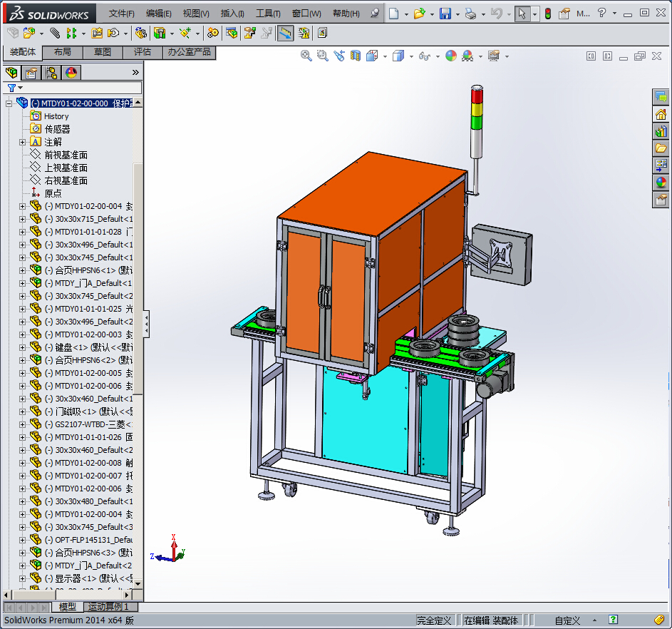Image resolution: width=672 pixels, height=629 pixels.
Task: Switch to the 评估 tab
Action: (143, 52)
